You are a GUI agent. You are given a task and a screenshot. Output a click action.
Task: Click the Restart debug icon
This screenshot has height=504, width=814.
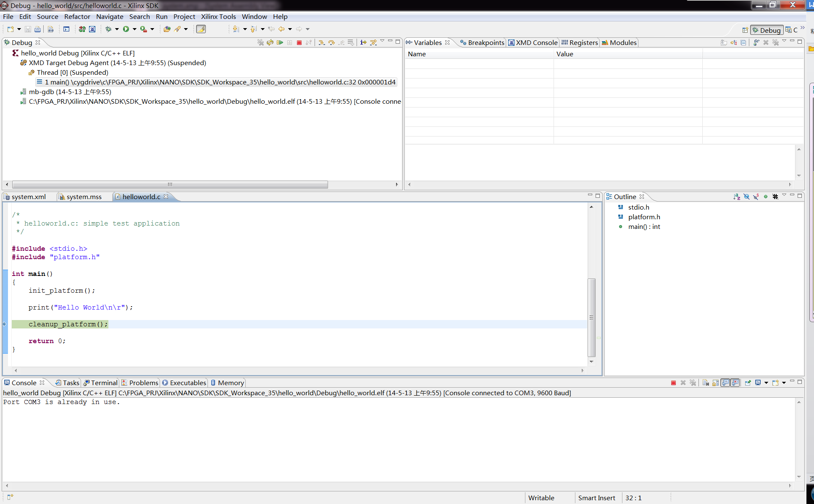[x=270, y=42]
